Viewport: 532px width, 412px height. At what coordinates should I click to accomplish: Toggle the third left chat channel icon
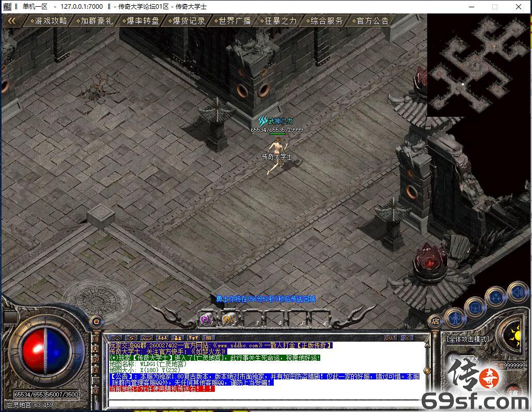point(96,360)
